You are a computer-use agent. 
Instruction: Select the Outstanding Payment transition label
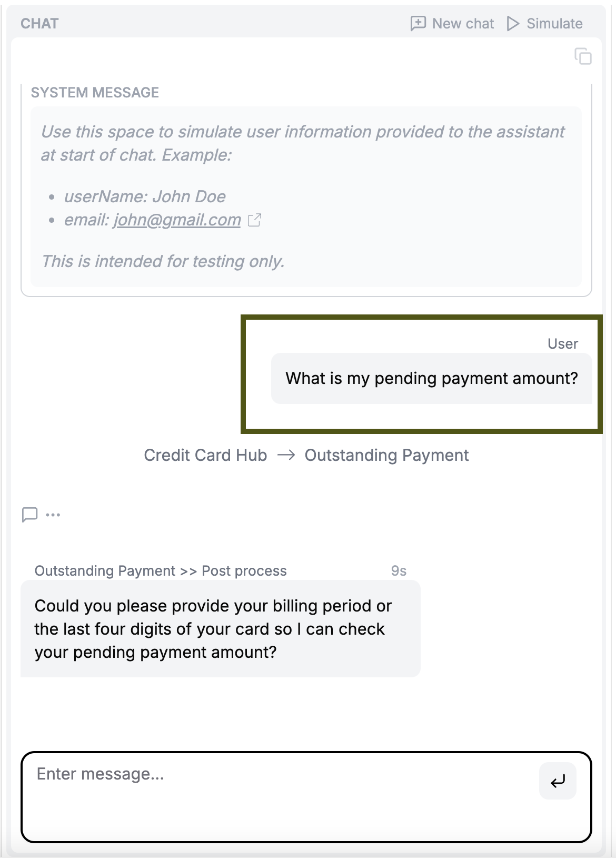[386, 455]
